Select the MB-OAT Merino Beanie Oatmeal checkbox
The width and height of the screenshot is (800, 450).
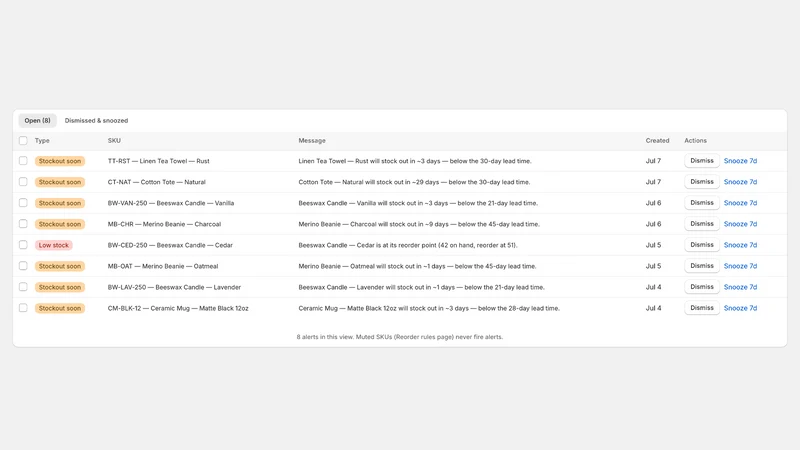[23, 266]
